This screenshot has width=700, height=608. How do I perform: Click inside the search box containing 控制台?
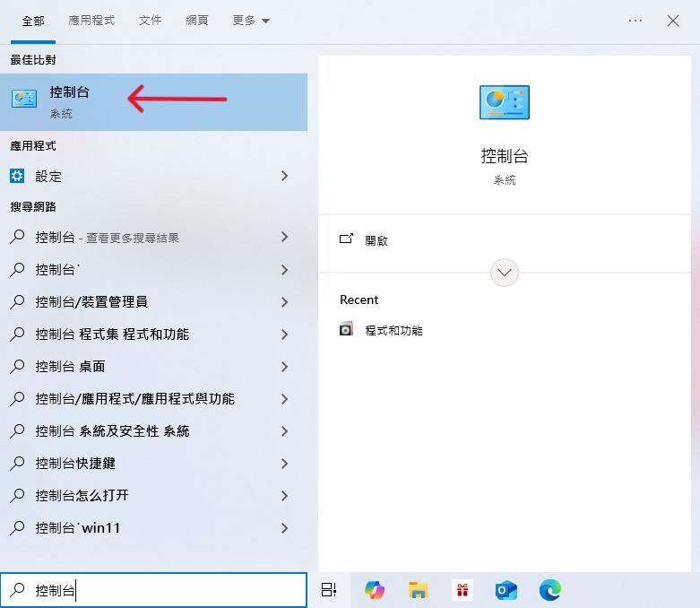coord(153,590)
